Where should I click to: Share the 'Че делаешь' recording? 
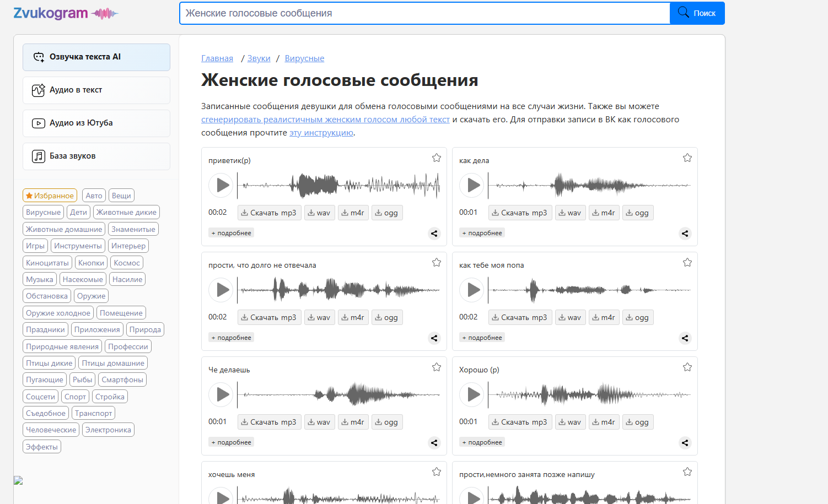click(x=434, y=443)
